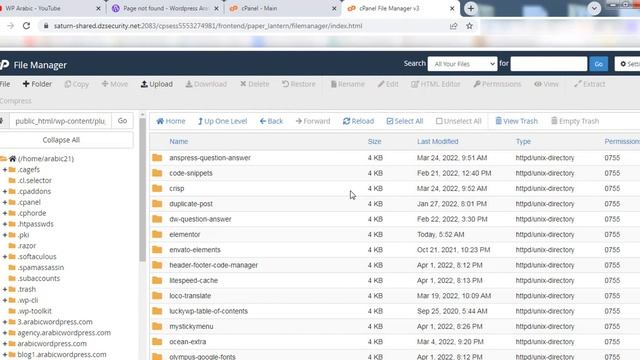Open View Trash
Viewport: 640px width, 360px height.
[516, 121]
